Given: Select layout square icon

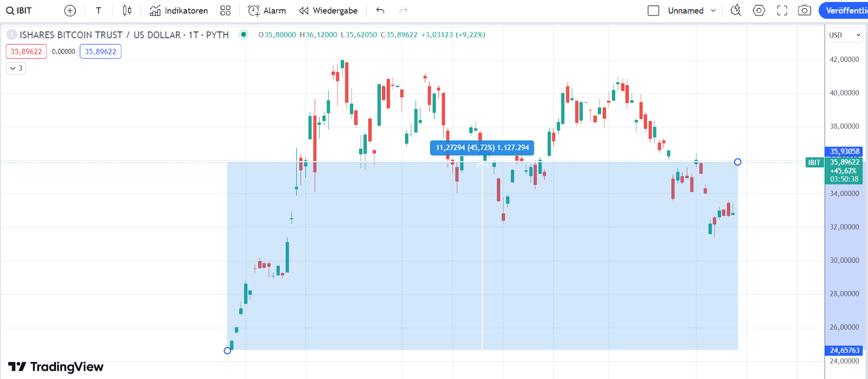Looking at the screenshot, I should click(x=654, y=10).
